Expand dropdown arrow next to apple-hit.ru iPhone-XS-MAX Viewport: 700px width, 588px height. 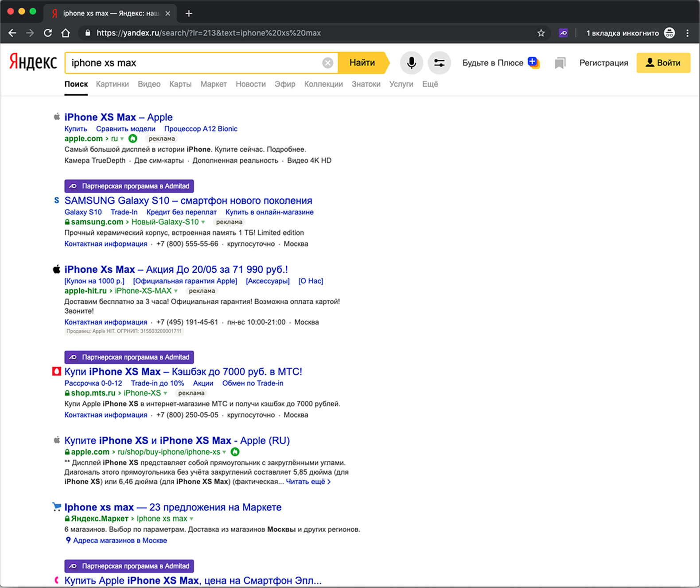point(176,291)
